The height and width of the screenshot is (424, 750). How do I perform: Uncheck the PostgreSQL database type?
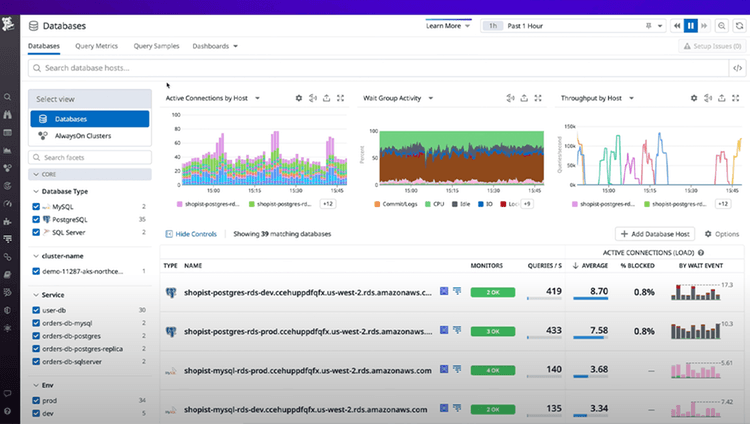coord(36,220)
